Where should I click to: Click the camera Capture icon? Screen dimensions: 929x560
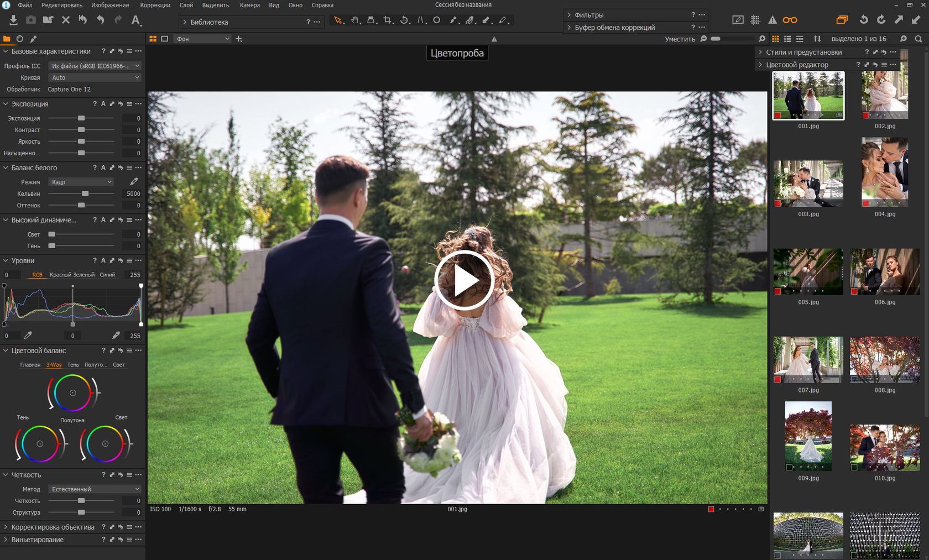[x=31, y=20]
